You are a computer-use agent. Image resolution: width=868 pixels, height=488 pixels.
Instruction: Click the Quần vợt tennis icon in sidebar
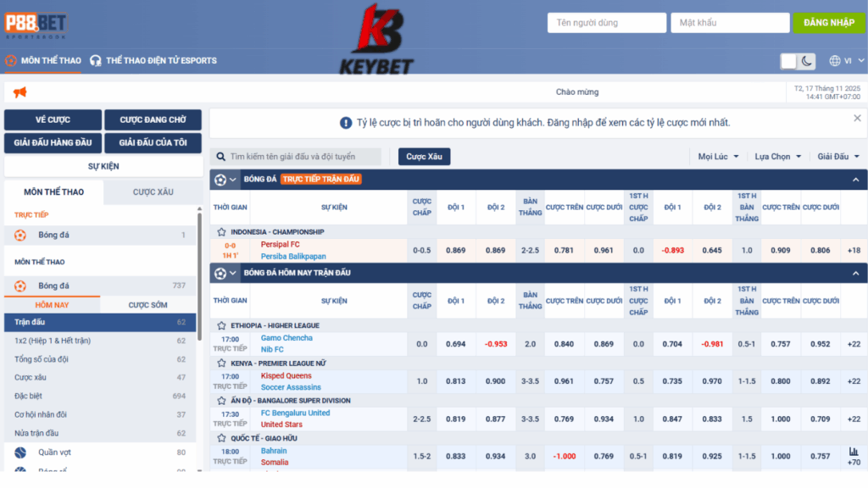click(20, 452)
